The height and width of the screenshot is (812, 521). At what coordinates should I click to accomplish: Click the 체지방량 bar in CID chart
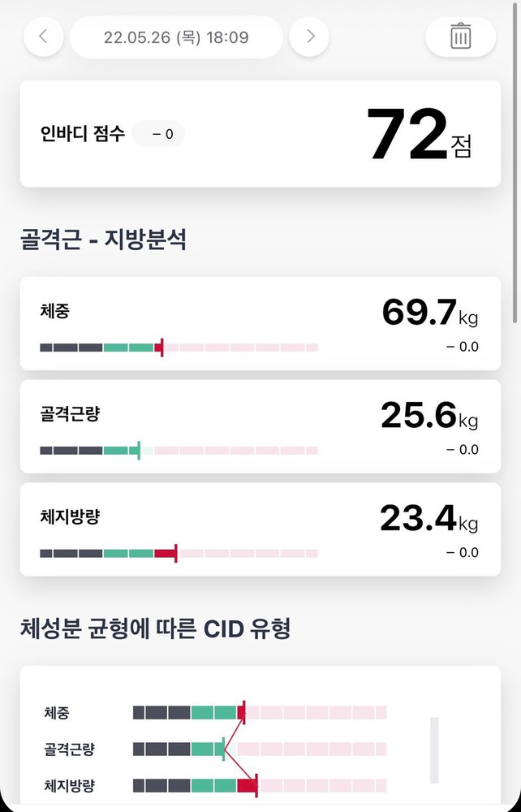click(x=260, y=785)
